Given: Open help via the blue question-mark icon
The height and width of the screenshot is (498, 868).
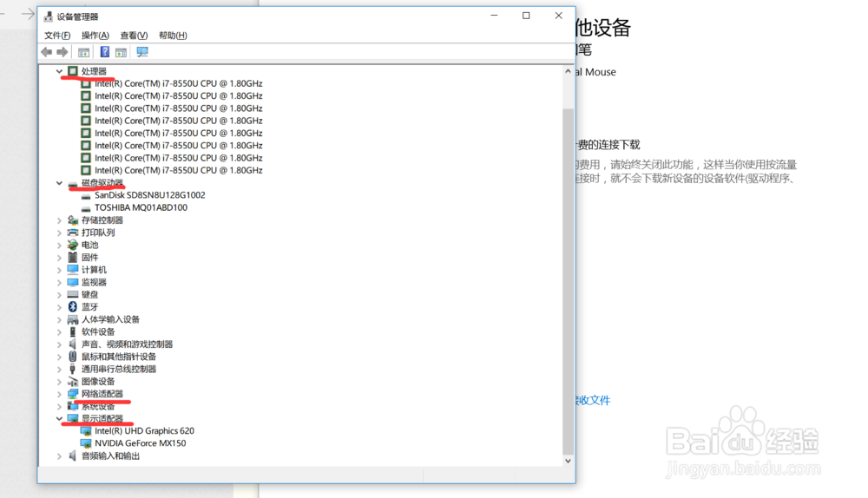Looking at the screenshot, I should 105,52.
